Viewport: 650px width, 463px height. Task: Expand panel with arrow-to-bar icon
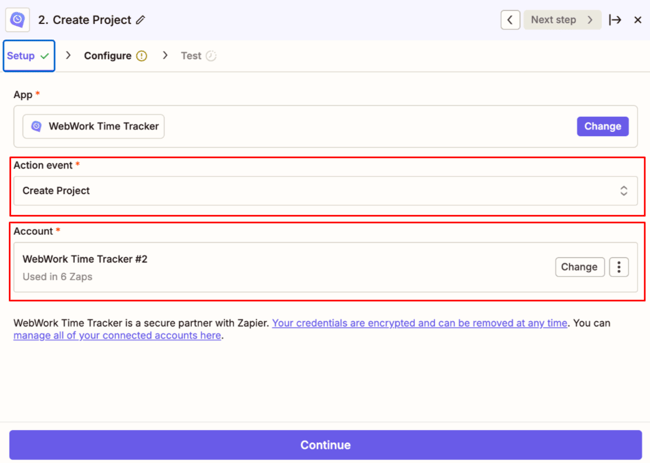[x=615, y=19]
